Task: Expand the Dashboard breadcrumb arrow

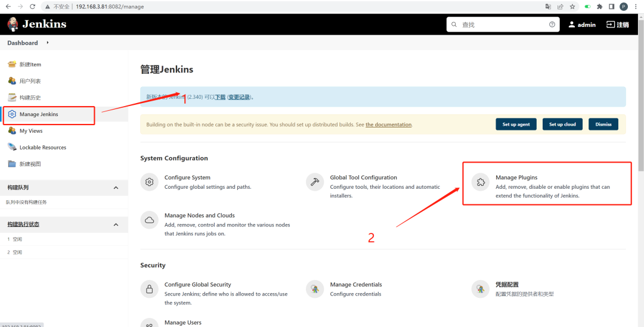Action: click(48, 43)
